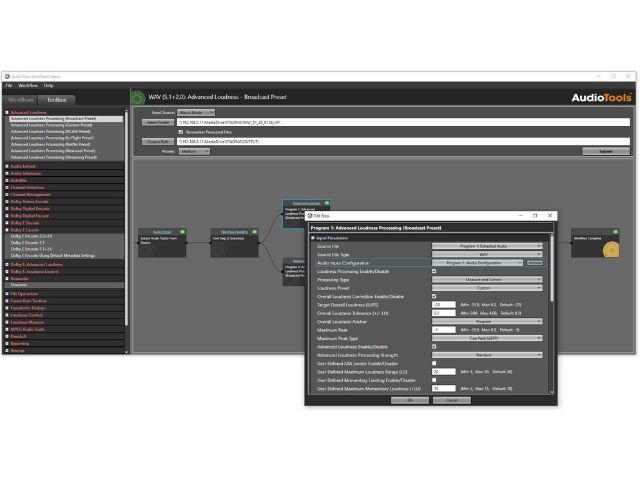This screenshot has width=640, height=480.
Task: Click the Submit button
Action: tap(606, 151)
